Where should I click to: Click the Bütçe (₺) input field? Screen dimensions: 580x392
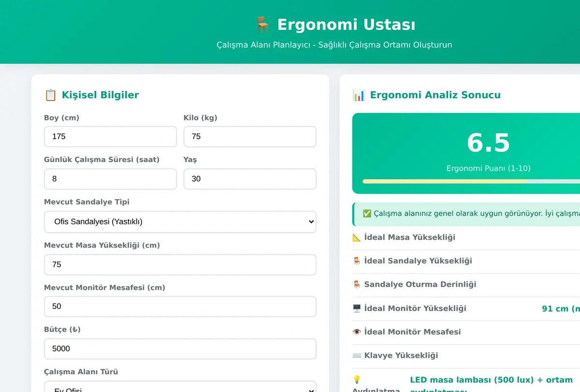coord(180,349)
